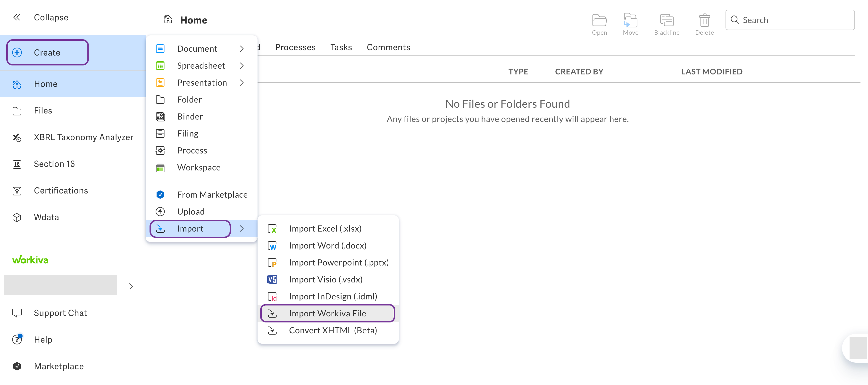Image resolution: width=868 pixels, height=385 pixels.
Task: Click the Search input field
Action: [795, 20]
